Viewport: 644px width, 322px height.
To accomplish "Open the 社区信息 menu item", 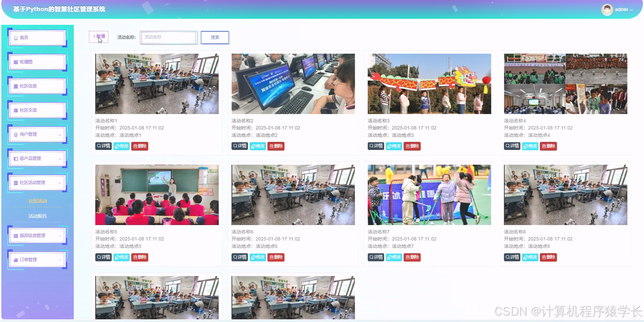I will pyautogui.click(x=37, y=86).
